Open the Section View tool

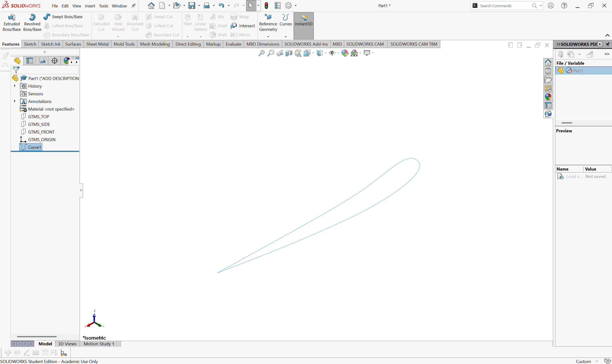click(x=289, y=53)
